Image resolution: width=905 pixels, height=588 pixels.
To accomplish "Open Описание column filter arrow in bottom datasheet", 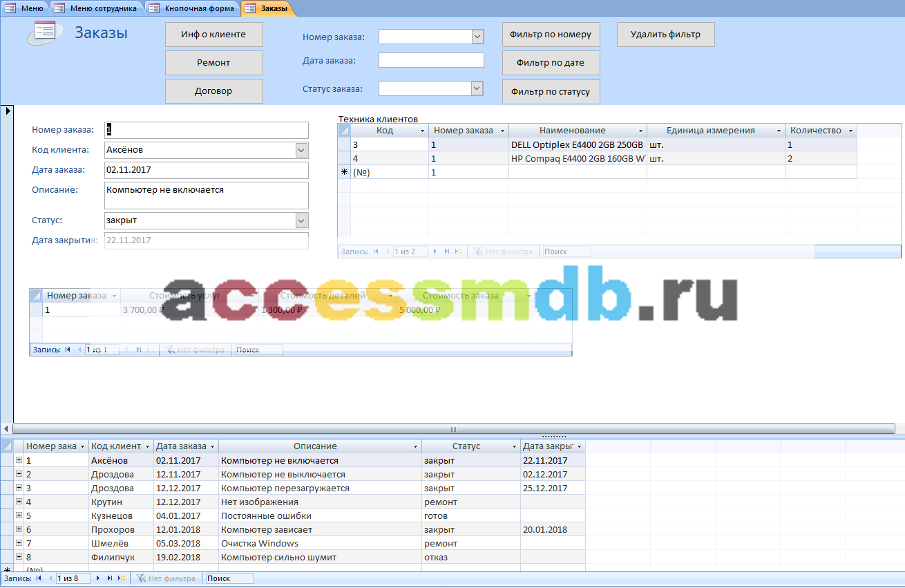I will [416, 446].
